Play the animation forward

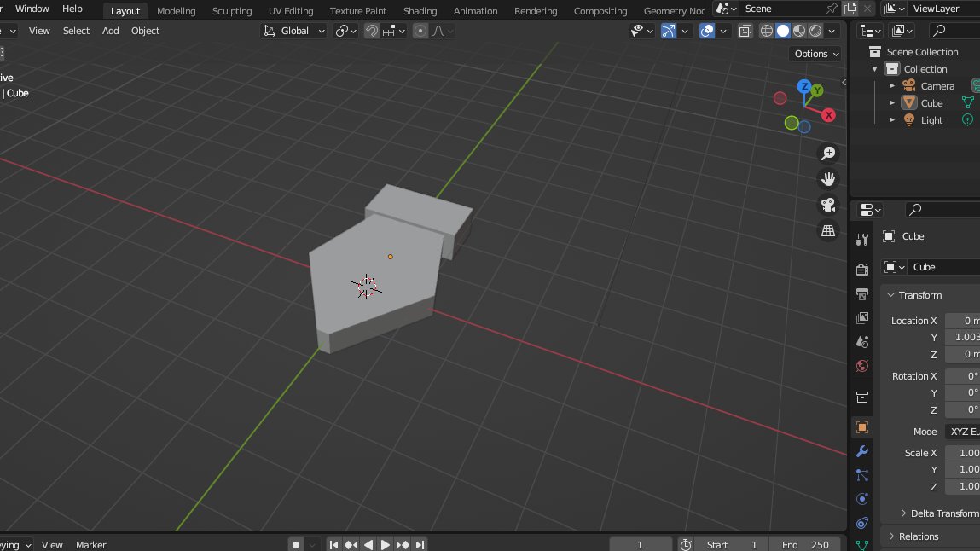pyautogui.click(x=386, y=545)
